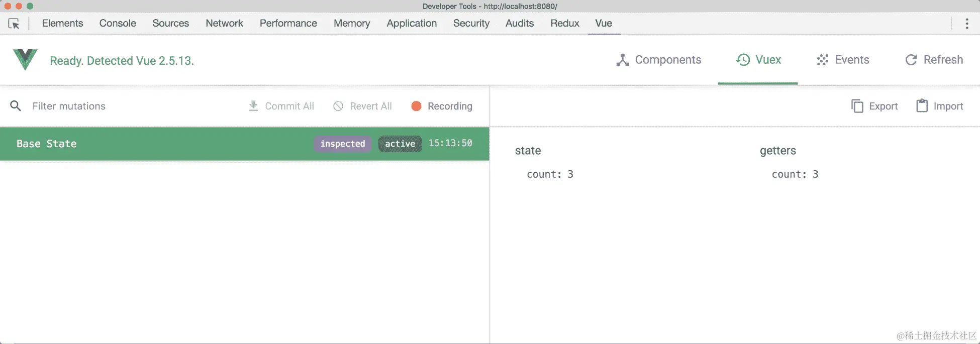Open the Sources tab
This screenshot has width=980, height=344.
pos(170,23)
